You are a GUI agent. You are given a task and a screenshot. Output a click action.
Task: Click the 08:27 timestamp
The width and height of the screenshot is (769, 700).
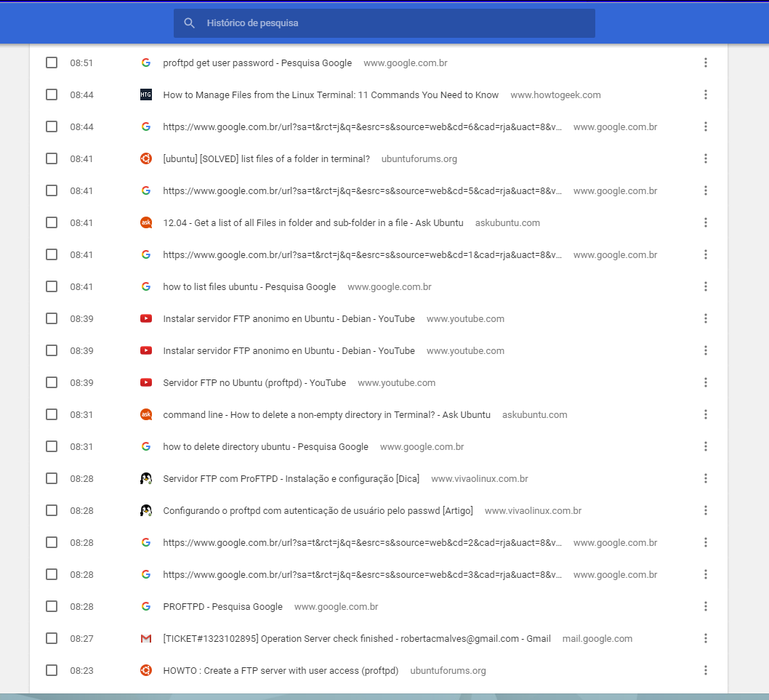coord(81,638)
